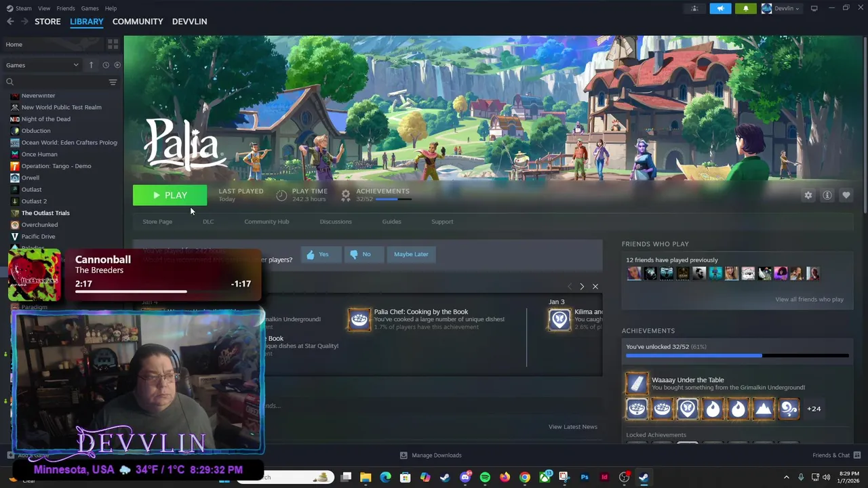The image size is (868, 488).
Task: Open the View menu
Action: [x=44, y=8]
